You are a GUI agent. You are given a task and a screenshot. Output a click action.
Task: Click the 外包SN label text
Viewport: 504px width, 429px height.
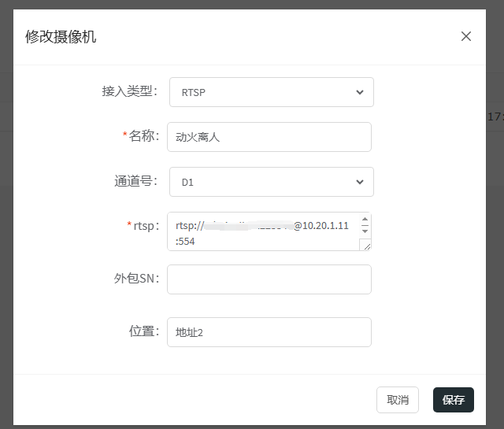136,279
